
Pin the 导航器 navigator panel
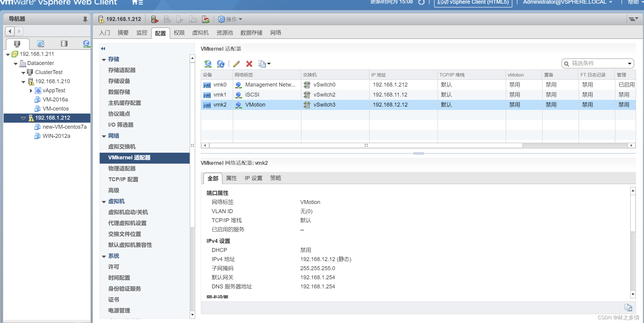click(85, 19)
